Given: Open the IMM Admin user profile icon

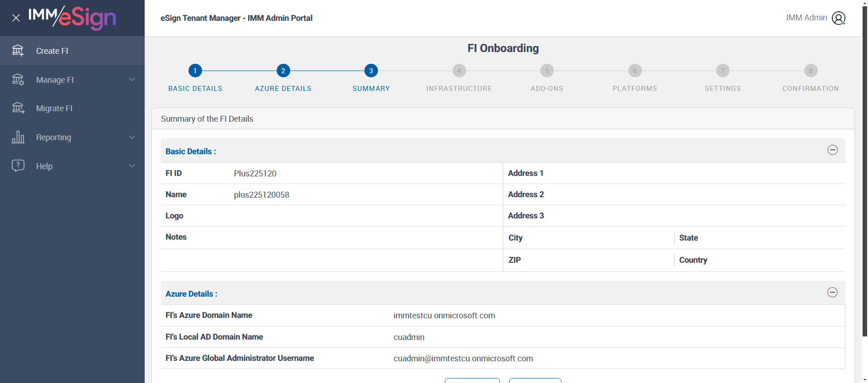Looking at the screenshot, I should pos(839,18).
